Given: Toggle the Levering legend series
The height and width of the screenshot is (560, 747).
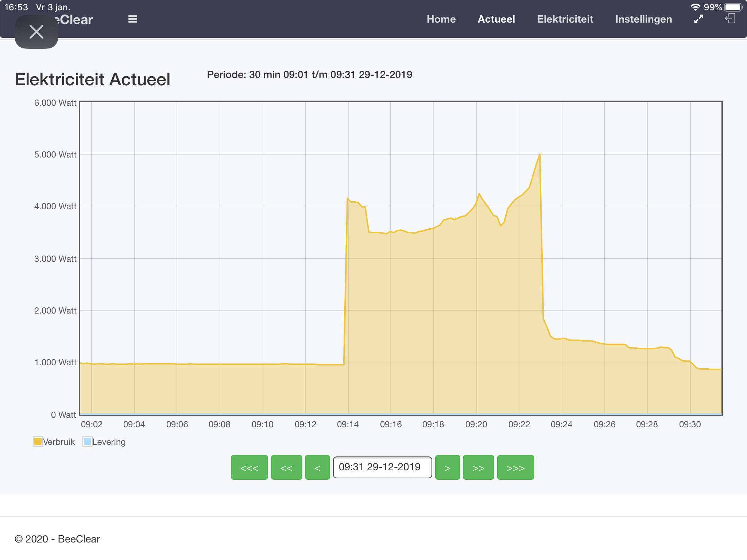Looking at the screenshot, I should pos(109,442).
